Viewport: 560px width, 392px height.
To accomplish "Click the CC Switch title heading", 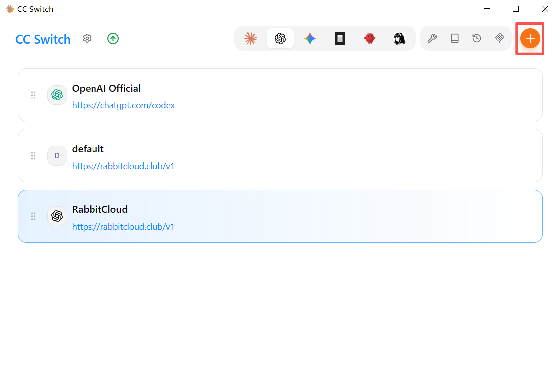I will [x=43, y=39].
